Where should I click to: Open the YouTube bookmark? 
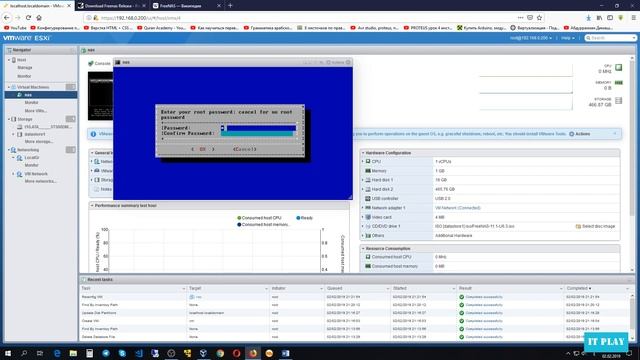click(x=15, y=28)
